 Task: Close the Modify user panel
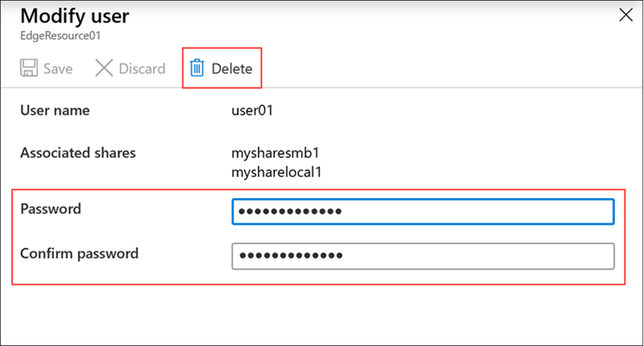(x=626, y=15)
